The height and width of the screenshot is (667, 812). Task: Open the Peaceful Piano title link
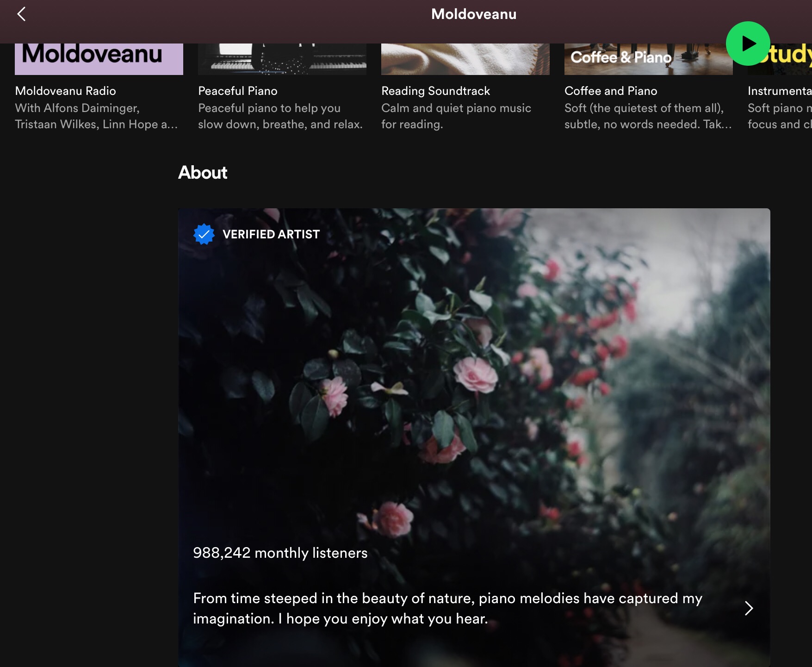tap(238, 91)
